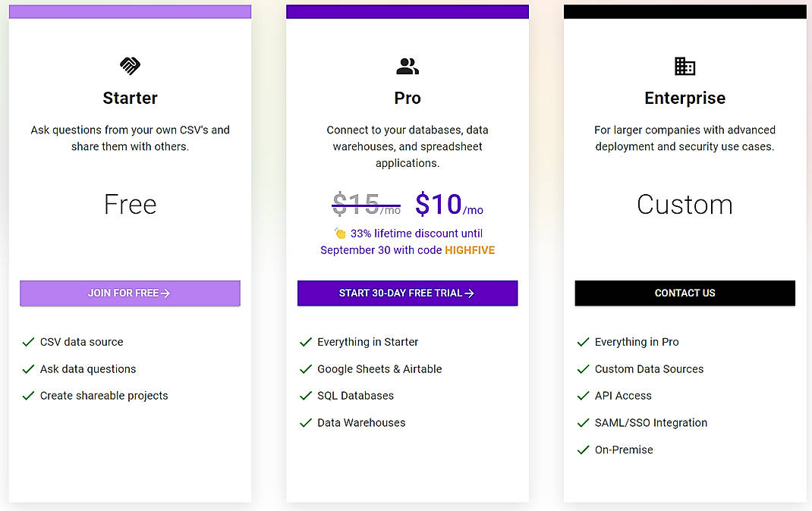The image size is (812, 511).
Task: Click the checkmark beside On-Premise
Action: click(584, 450)
